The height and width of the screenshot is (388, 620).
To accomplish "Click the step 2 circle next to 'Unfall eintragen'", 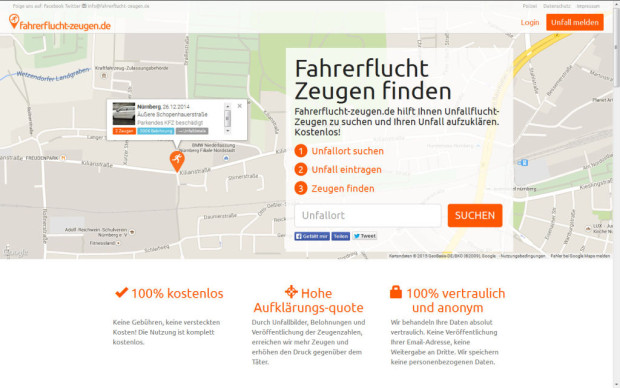I will (301, 170).
